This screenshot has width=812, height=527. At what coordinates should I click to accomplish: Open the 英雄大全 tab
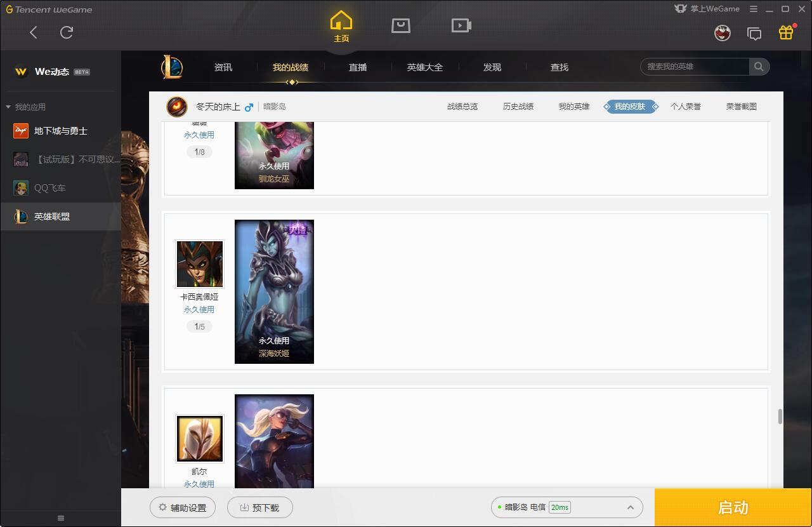425,67
